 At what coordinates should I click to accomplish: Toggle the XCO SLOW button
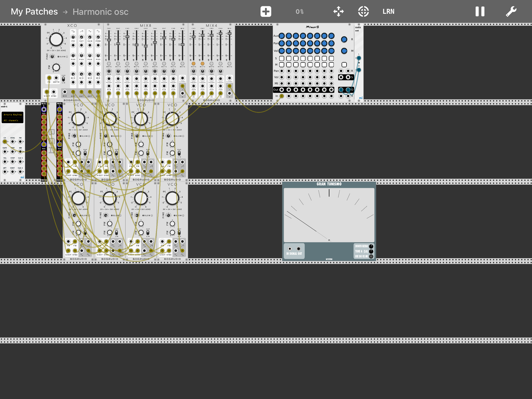click(67, 57)
